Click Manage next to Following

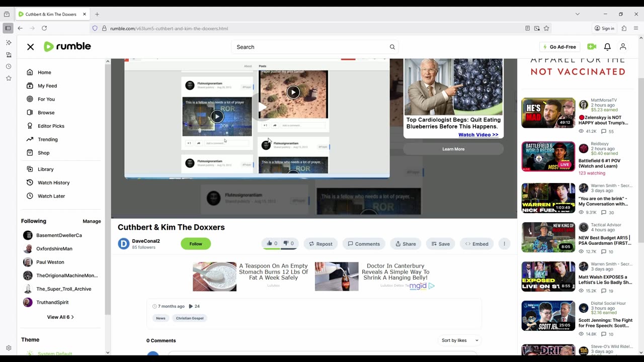point(92,221)
